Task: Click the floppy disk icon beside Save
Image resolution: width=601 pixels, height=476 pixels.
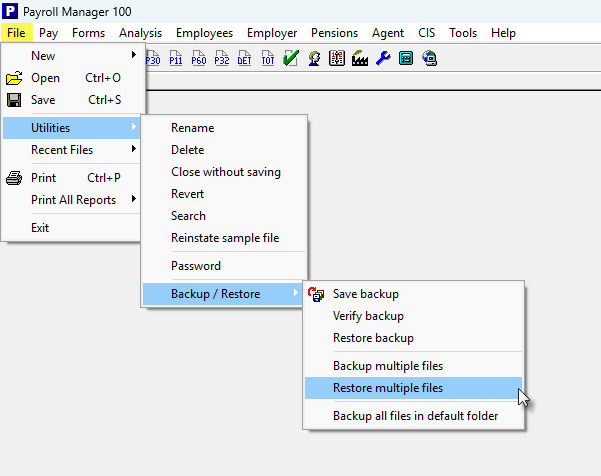Action: (14, 100)
